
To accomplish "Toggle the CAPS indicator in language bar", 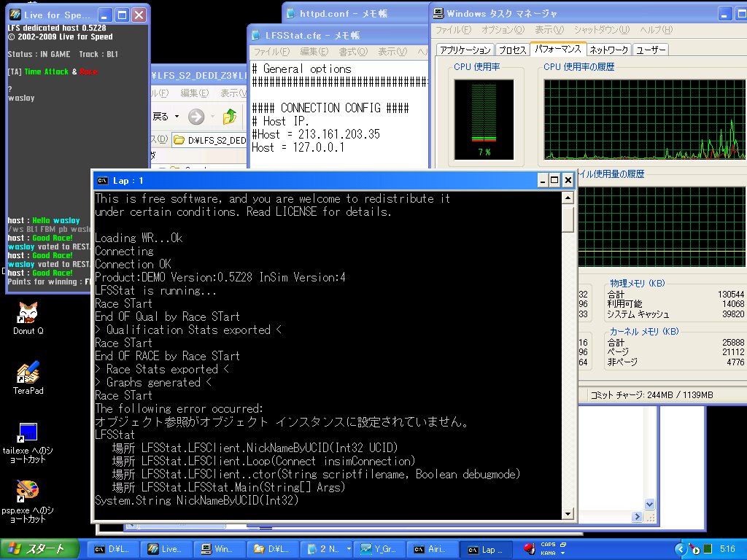I will pyautogui.click(x=548, y=544).
